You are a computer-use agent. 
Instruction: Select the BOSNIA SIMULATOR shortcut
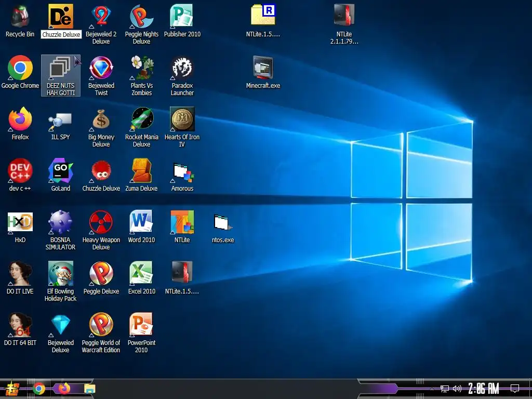click(x=60, y=230)
